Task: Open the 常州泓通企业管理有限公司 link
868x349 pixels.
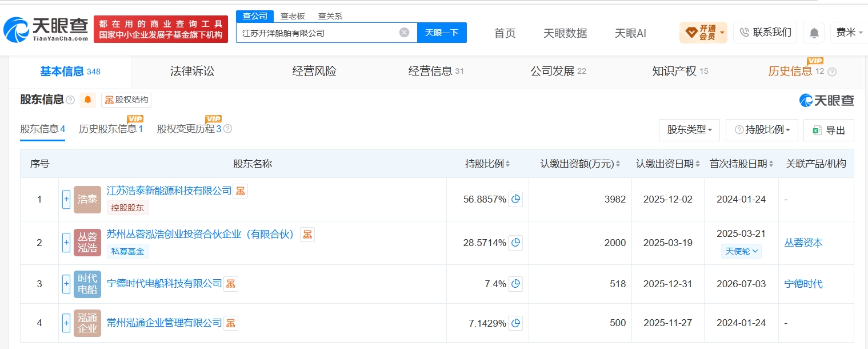Action: [164, 323]
